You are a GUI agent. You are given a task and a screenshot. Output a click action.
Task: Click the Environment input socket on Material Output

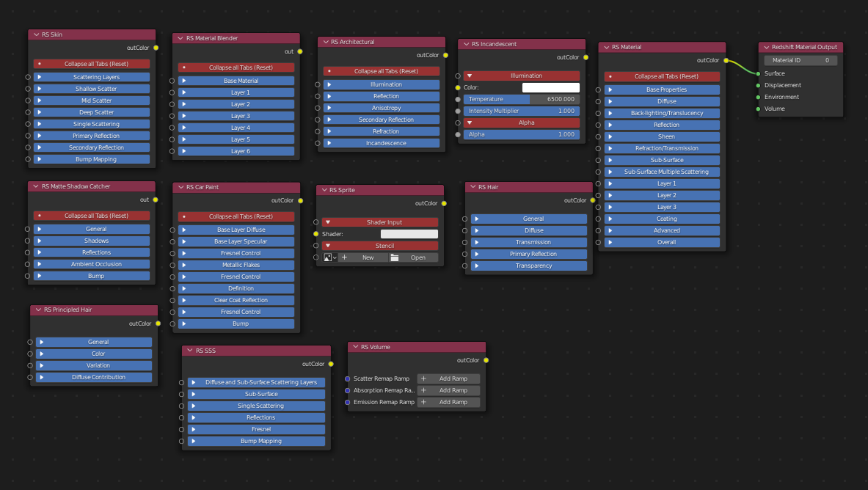759,97
